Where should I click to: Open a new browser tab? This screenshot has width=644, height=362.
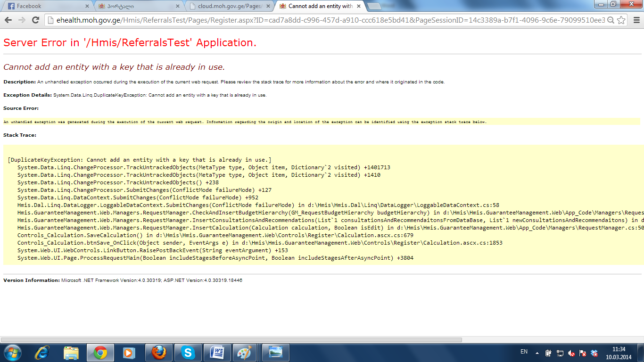pyautogui.click(x=375, y=6)
